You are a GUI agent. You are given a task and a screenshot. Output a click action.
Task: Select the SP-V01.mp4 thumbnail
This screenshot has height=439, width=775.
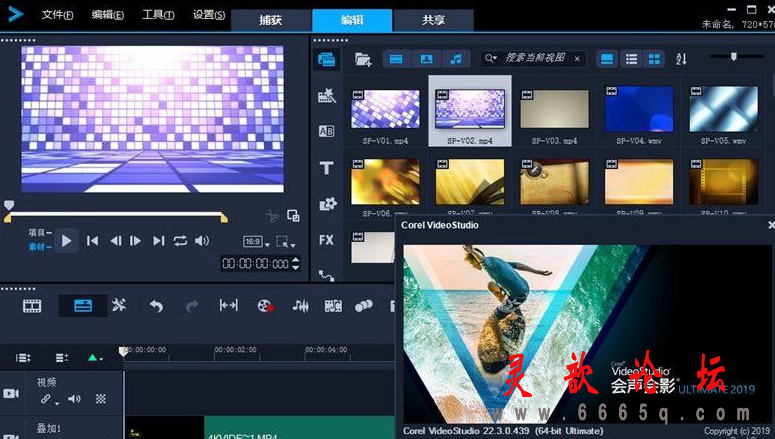(x=385, y=109)
